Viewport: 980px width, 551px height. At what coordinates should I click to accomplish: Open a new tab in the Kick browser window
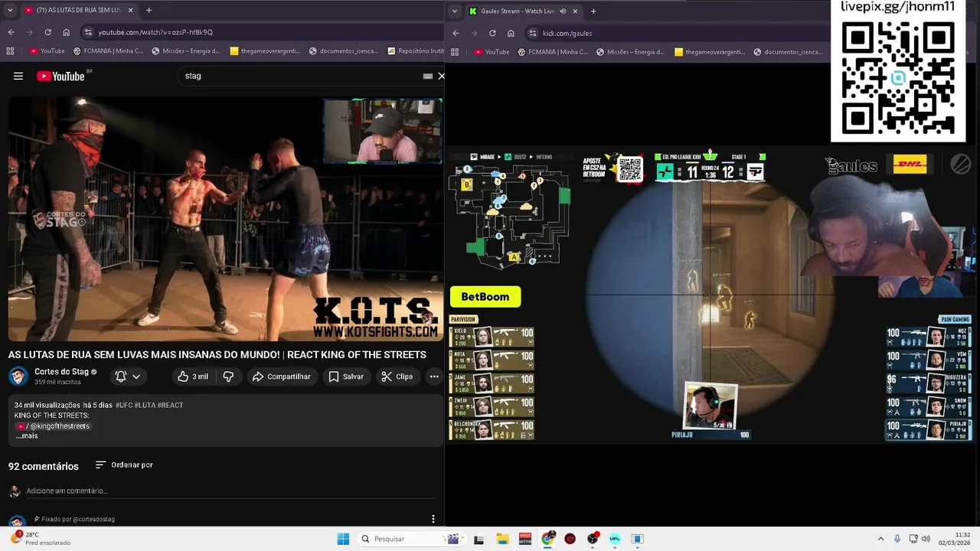tap(593, 11)
